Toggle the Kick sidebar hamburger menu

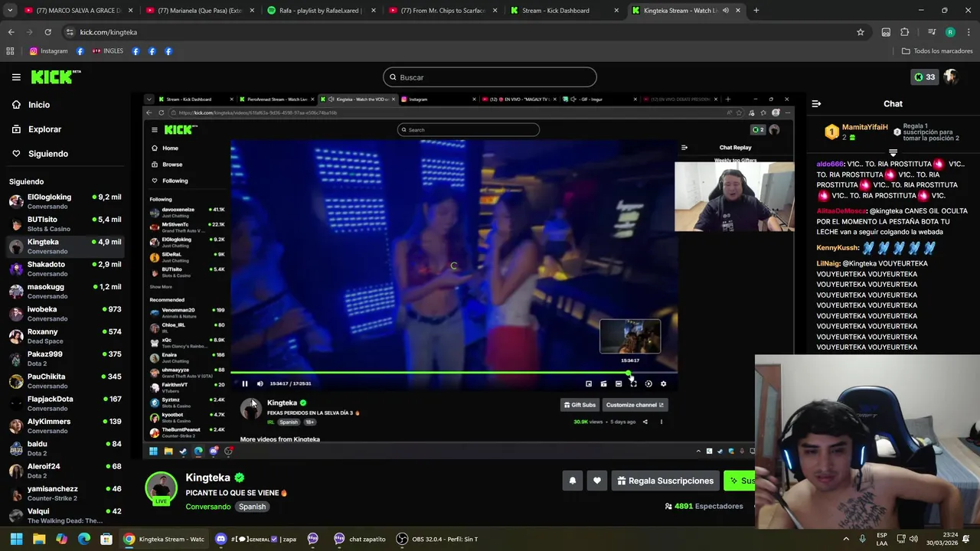pos(16,77)
